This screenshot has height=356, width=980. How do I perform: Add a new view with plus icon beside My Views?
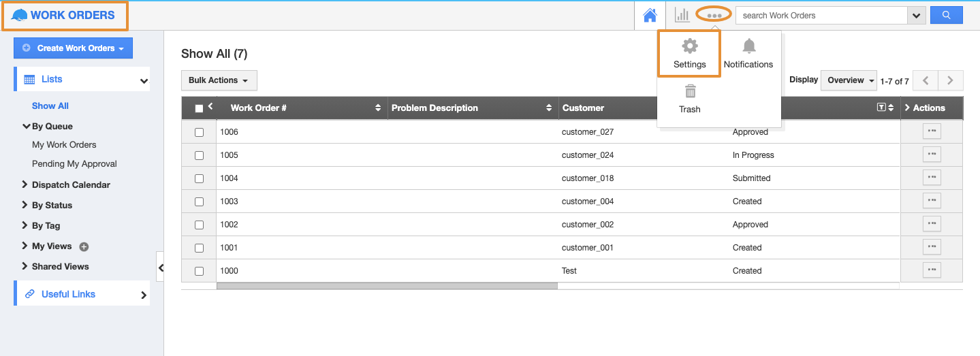coord(84,246)
